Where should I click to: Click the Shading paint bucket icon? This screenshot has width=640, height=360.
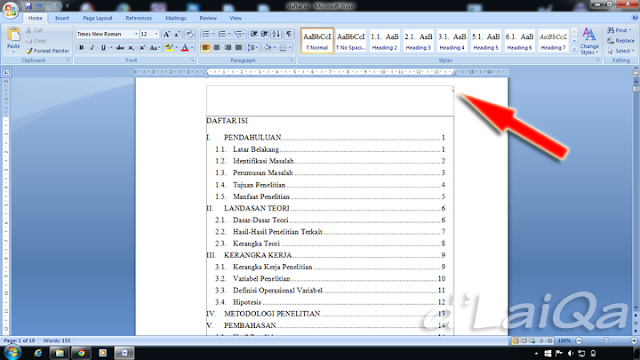(x=267, y=48)
